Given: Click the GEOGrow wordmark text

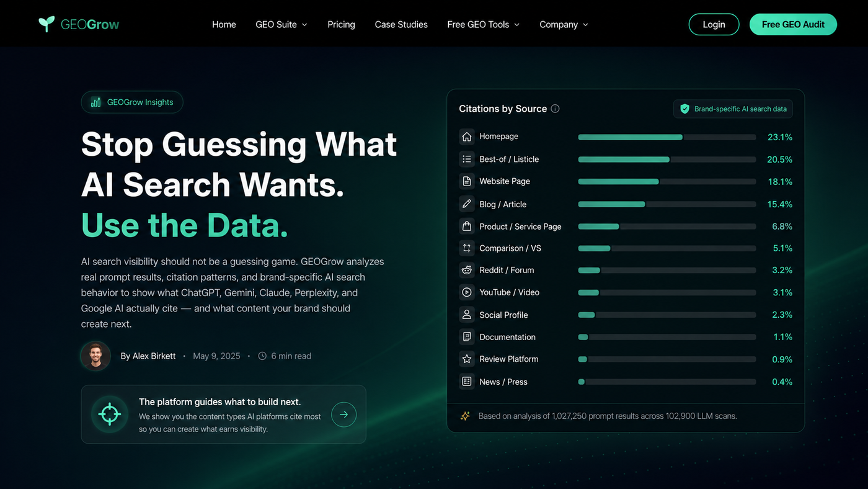Looking at the screenshot, I should point(90,25).
